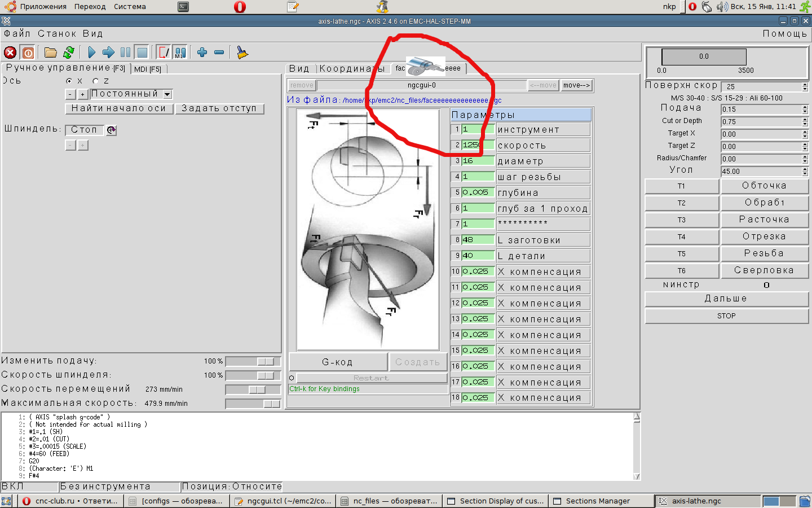Image resolution: width=812 pixels, height=508 pixels.
Task: Click the Opera icon in system tray
Action: tap(692, 7)
